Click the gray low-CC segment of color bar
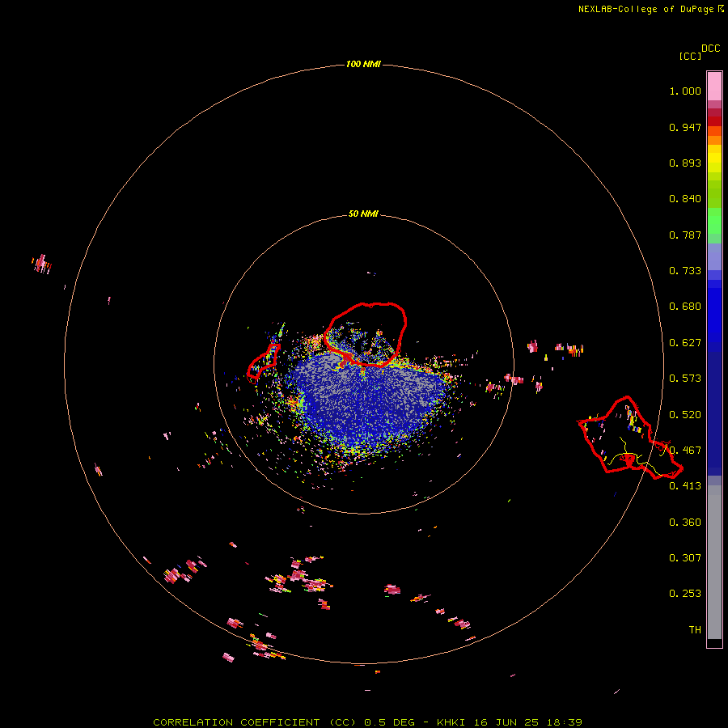The width and height of the screenshot is (728, 728). [714, 562]
